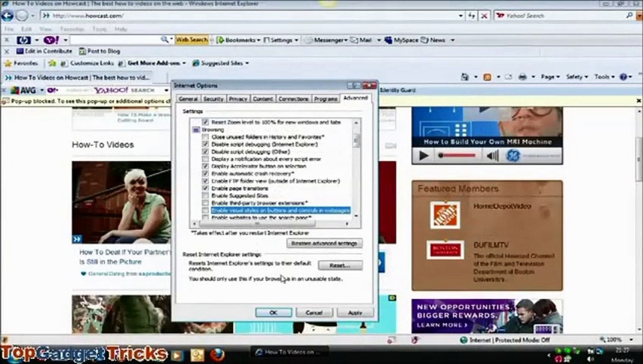643x364 pixels.
Task: Switch to the General tab
Action: (x=188, y=99)
